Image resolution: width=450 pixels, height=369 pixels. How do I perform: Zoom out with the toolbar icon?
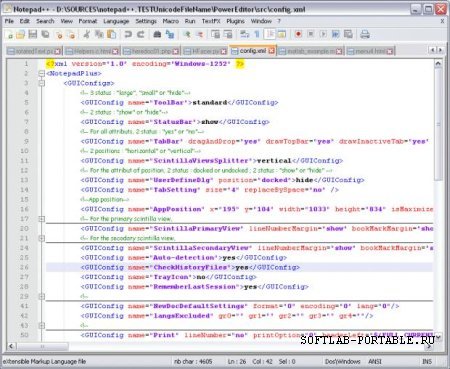tap(199, 34)
